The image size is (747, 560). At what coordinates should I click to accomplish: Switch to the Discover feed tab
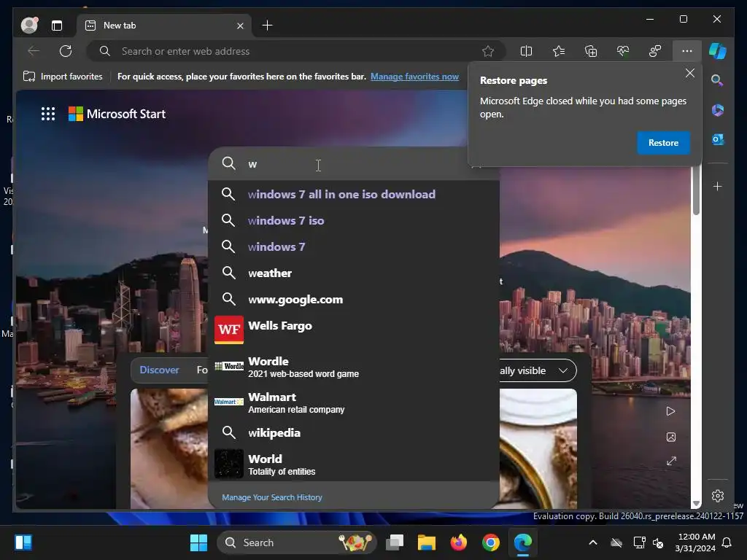point(159,370)
